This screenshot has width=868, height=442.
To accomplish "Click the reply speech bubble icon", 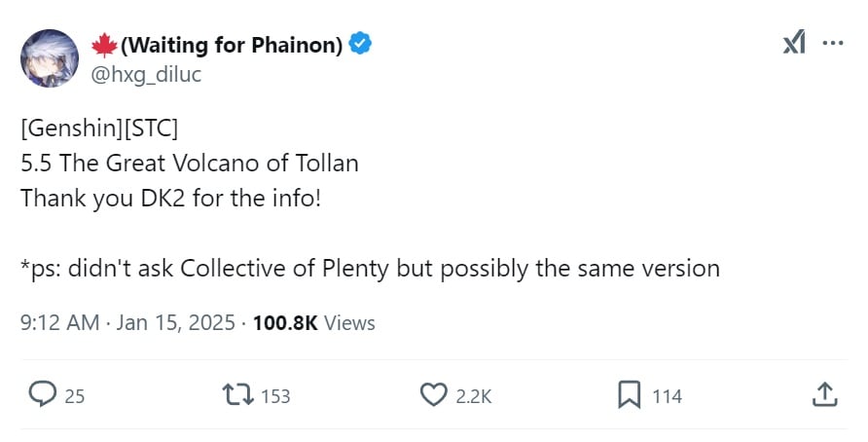I will click(42, 394).
